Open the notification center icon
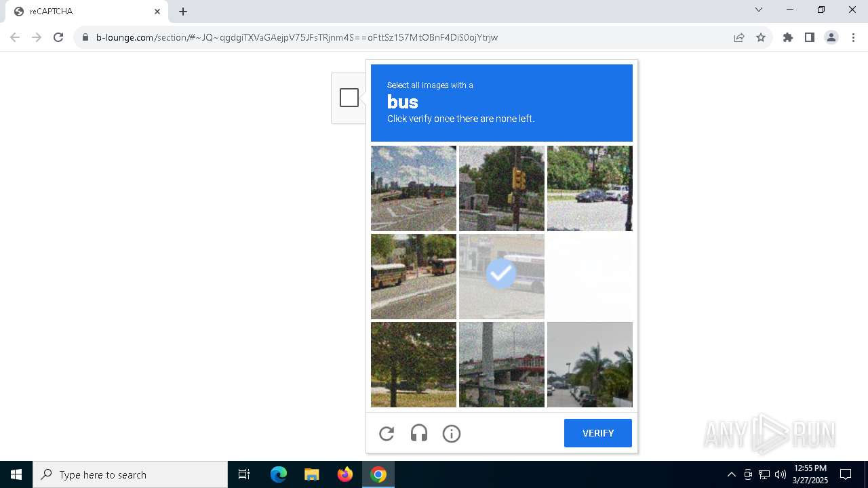 click(x=846, y=474)
